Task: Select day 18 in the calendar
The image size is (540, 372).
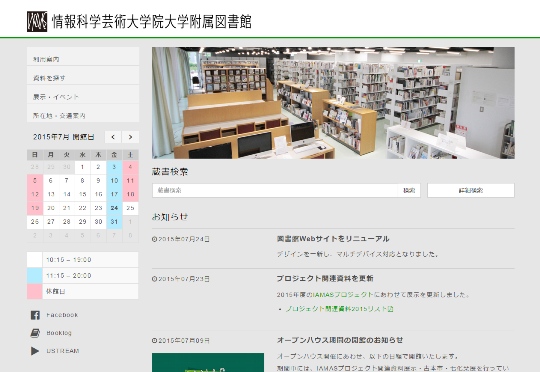Action: coord(130,194)
